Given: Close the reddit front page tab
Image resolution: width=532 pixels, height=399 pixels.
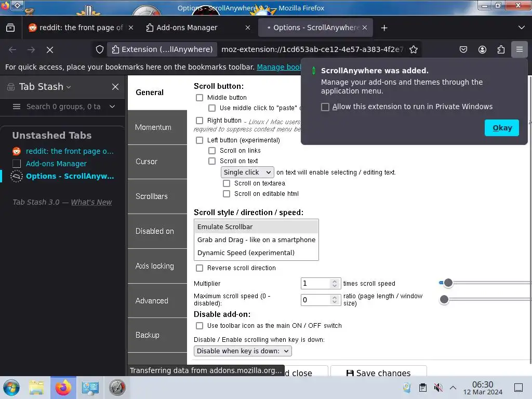Looking at the screenshot, I should point(131,28).
